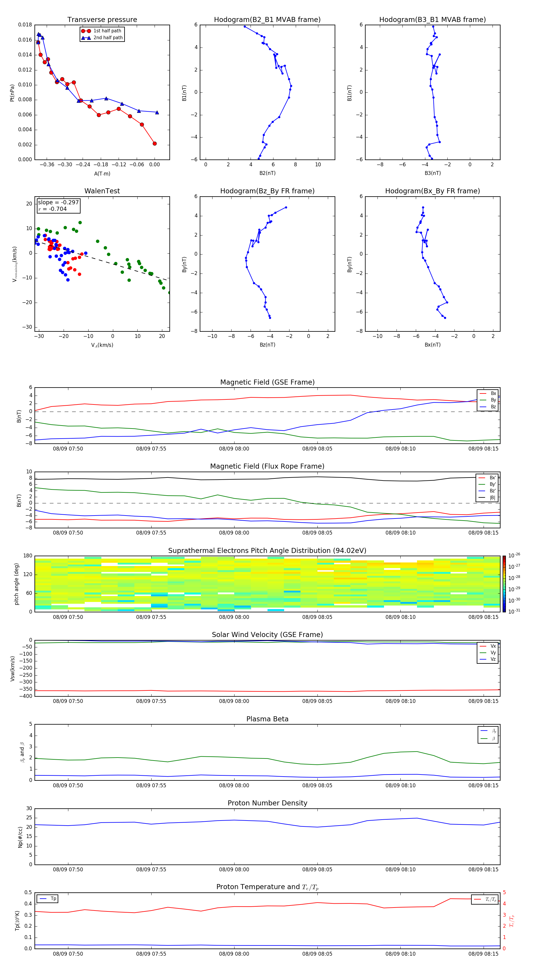Click the "Bx'" legend entry in Flux Rope panel
This screenshot has height=980, width=535.
(x=487, y=478)
